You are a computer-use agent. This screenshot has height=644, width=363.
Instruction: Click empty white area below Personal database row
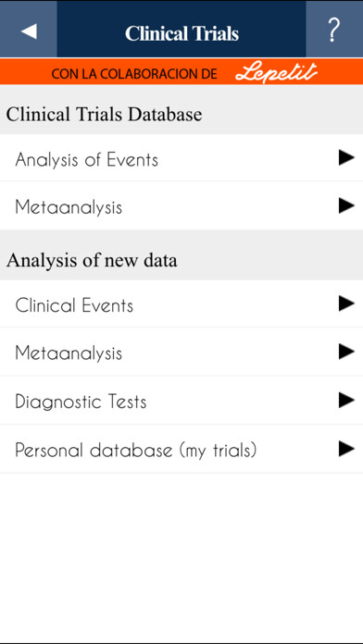coord(181,554)
